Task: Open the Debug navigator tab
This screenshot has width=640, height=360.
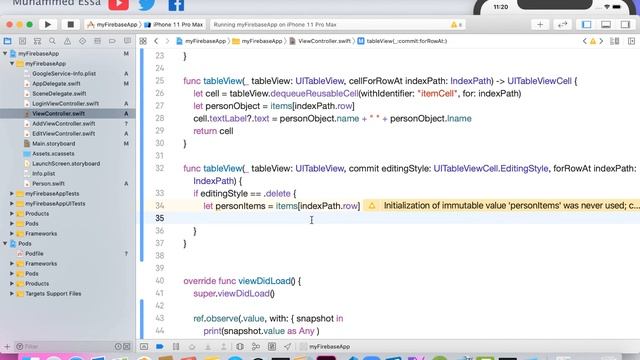Action: (97, 41)
